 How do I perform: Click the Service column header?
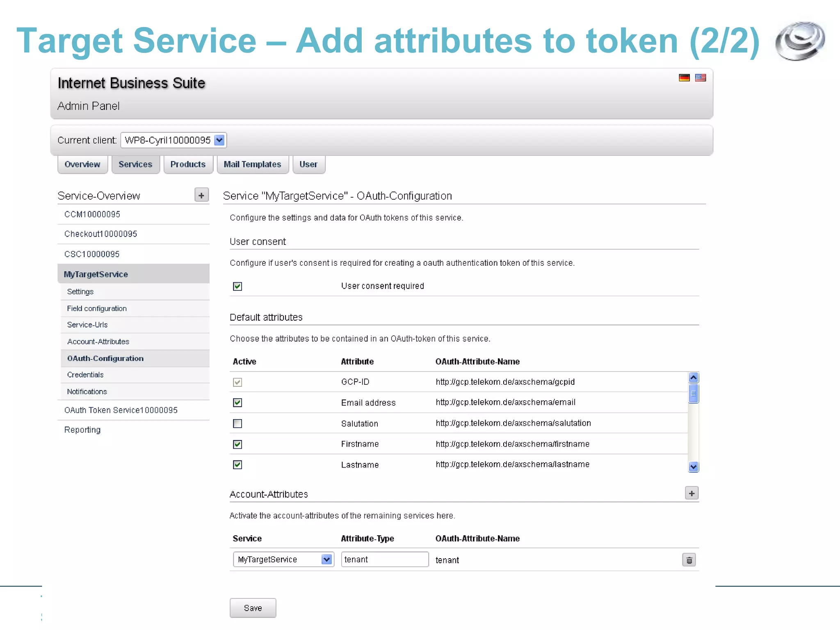pyautogui.click(x=247, y=539)
